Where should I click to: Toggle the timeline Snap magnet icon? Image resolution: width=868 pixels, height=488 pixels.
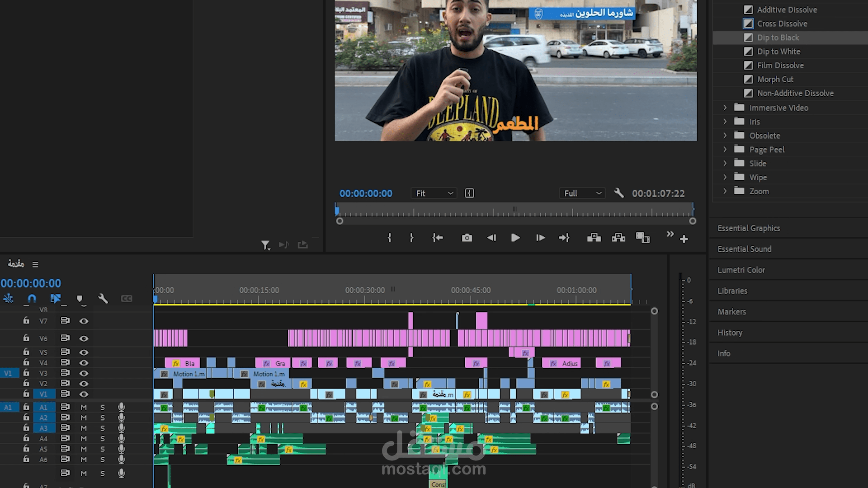(32, 298)
